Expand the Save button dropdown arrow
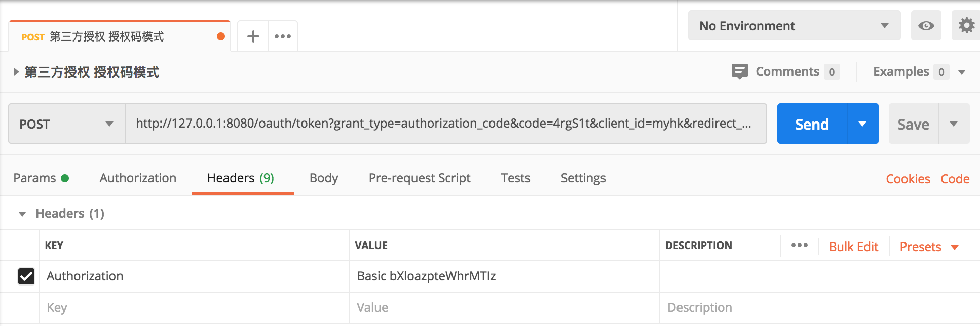Image resolution: width=980 pixels, height=326 pixels. click(x=954, y=124)
